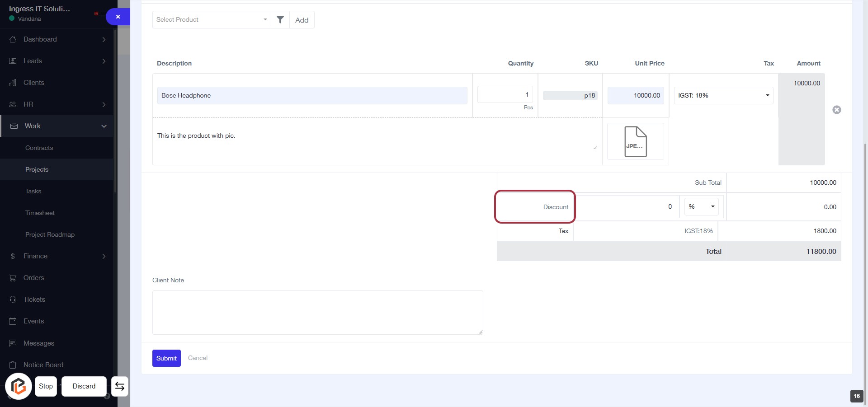Open the discount type % dropdown
This screenshot has width=868, height=407.
tap(701, 206)
